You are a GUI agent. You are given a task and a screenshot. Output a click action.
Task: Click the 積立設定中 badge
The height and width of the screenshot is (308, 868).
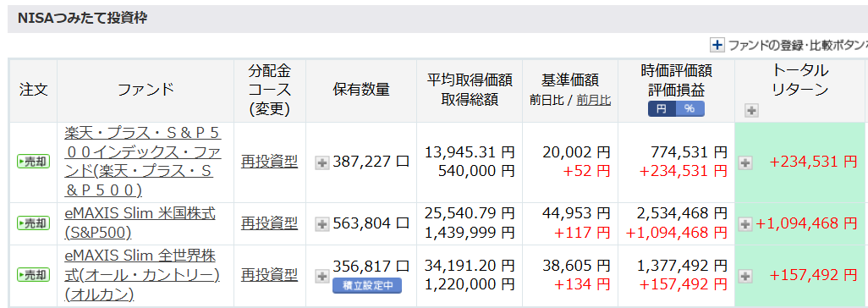pyautogui.click(x=367, y=286)
